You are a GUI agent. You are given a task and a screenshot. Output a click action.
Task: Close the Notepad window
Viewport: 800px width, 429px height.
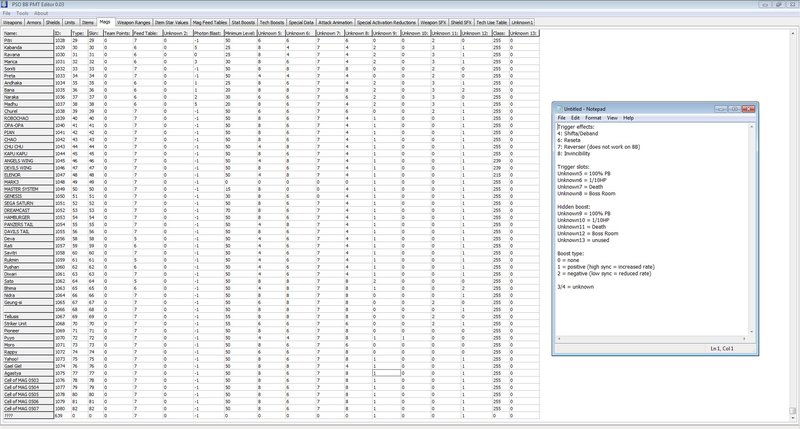(x=748, y=109)
